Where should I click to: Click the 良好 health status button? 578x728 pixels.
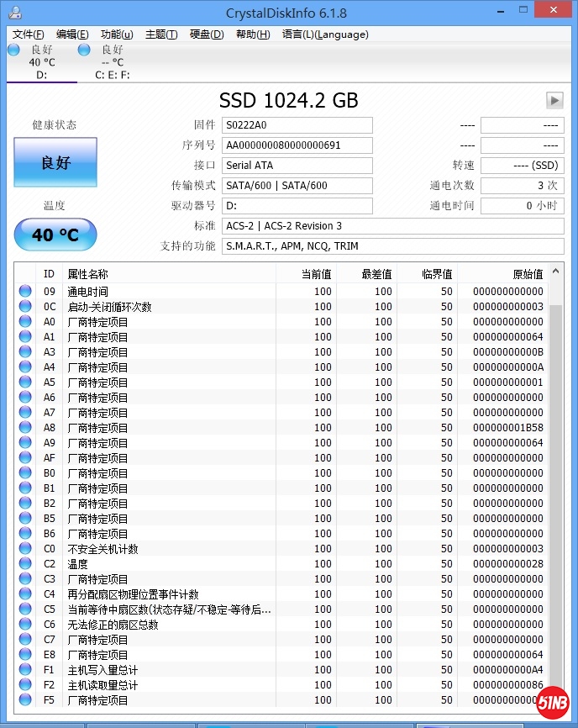[55, 162]
